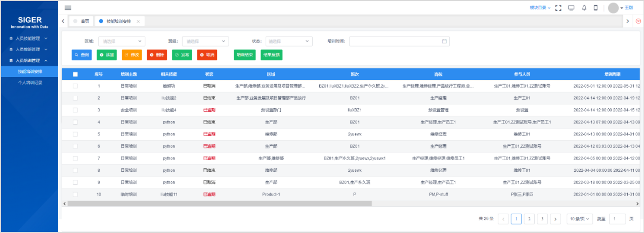644x233 pixels.
Task: Click the 人员技能管理 sidebar layer icon
Action: pyautogui.click(x=11, y=38)
